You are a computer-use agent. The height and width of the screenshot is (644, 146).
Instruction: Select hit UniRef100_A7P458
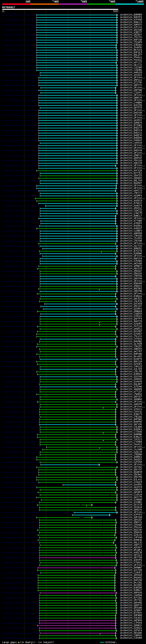pos(131,20)
